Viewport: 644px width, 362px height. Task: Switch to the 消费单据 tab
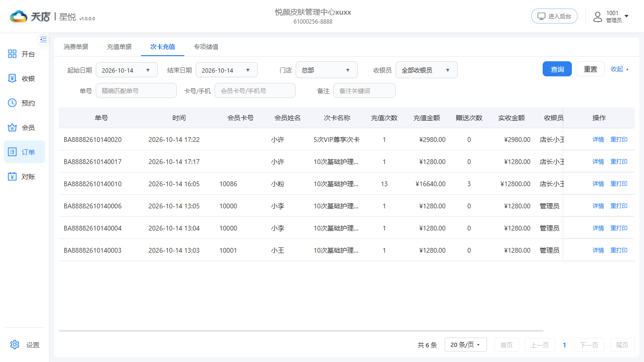(76, 47)
